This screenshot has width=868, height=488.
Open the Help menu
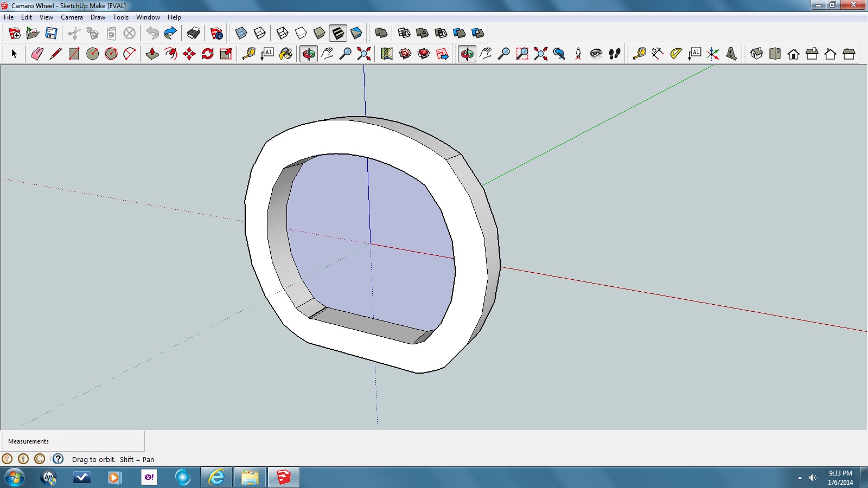[x=174, y=17]
